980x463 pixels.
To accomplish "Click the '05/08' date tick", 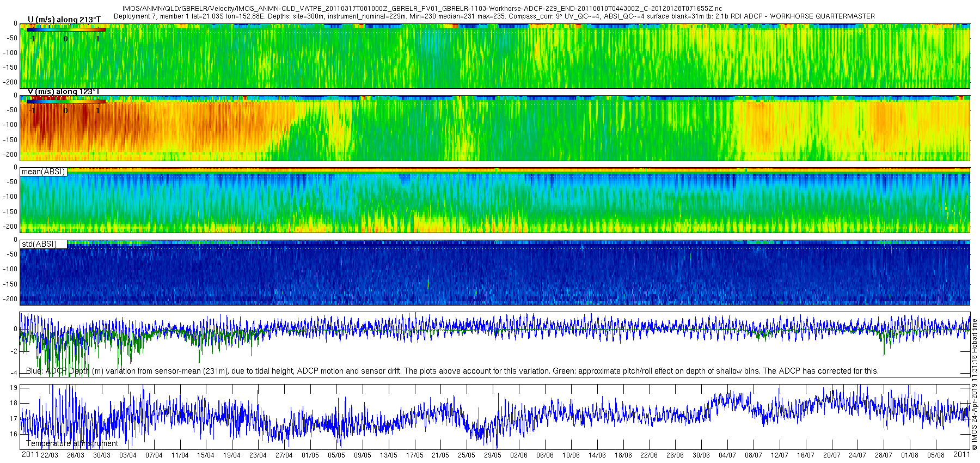I will pos(936,455).
